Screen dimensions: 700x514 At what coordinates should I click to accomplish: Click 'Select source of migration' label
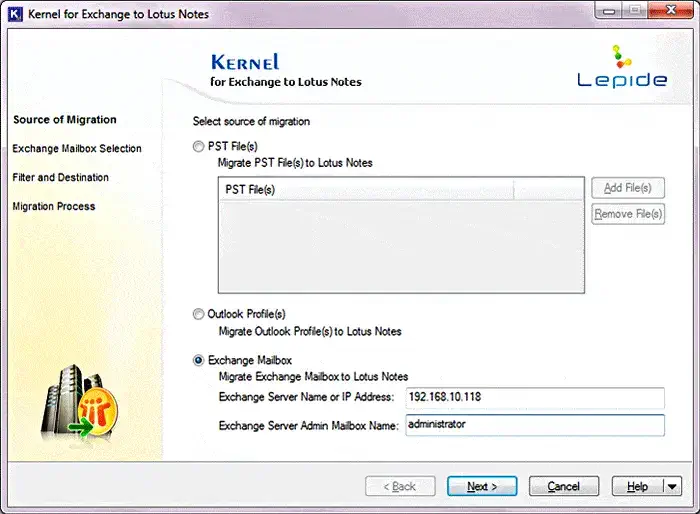(x=251, y=121)
